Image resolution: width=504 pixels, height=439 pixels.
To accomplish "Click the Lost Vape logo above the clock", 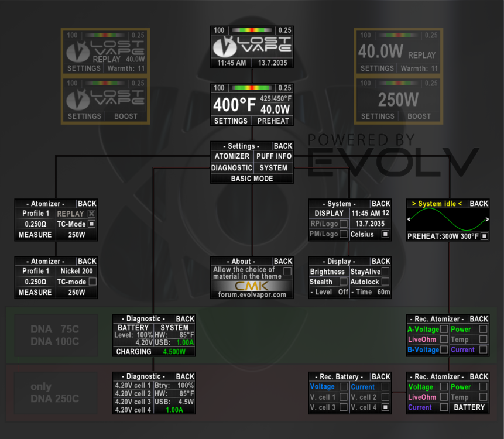I will point(252,46).
